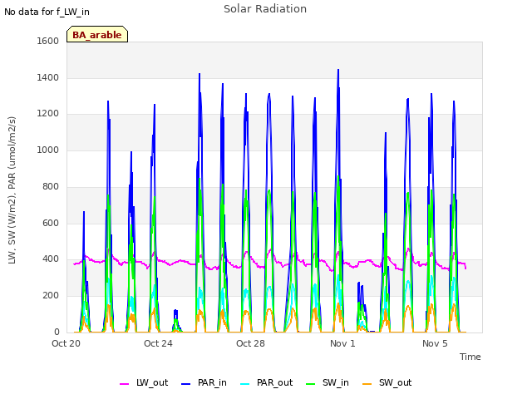Click the Solar Radiation chart title
This screenshot has width=532, height=399.
(265, 9)
